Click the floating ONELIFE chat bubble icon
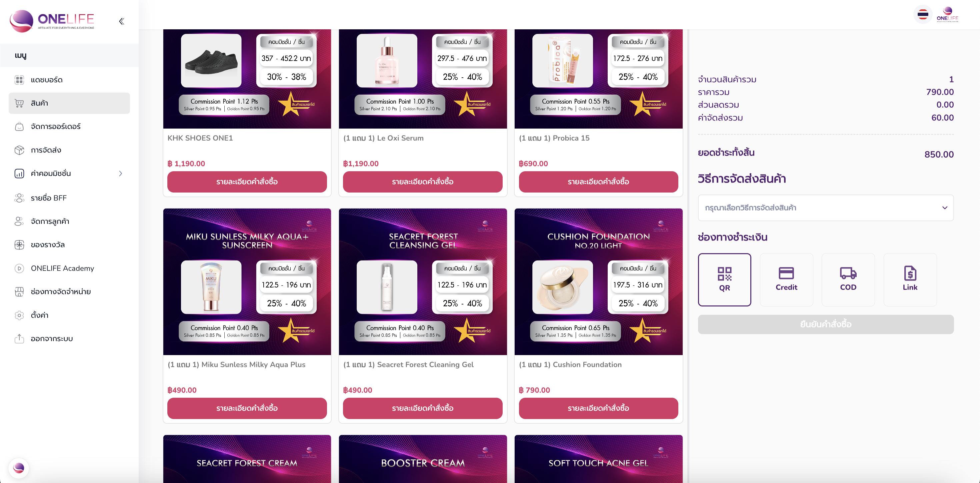 point(19,467)
